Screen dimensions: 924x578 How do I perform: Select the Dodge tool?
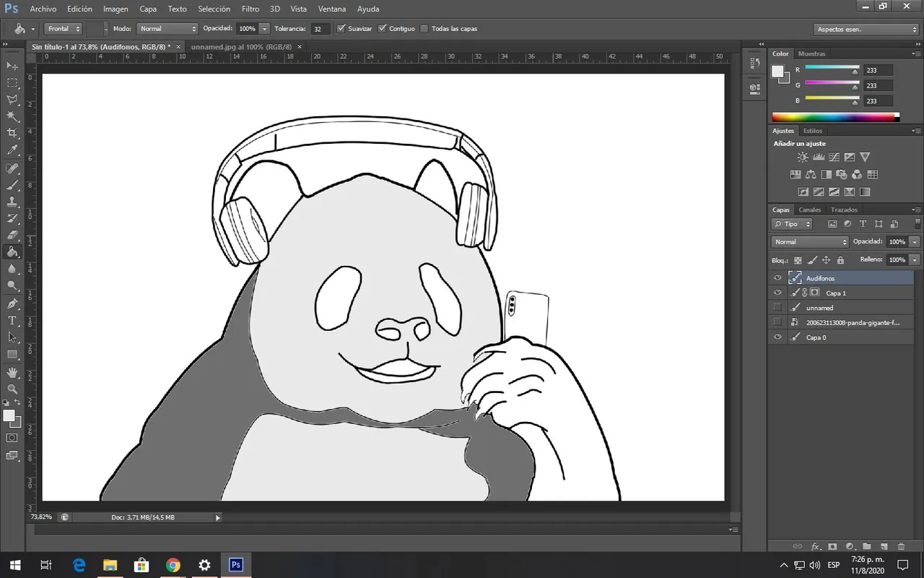click(12, 285)
